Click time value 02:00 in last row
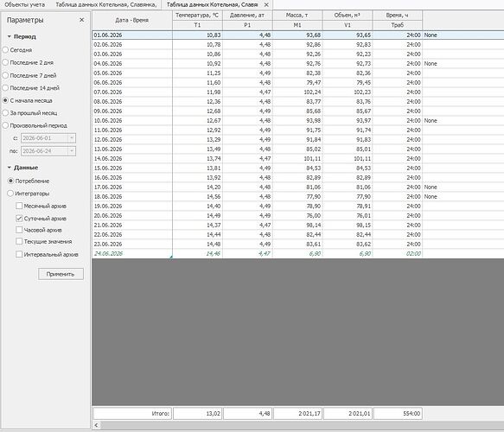504x432 pixels. [x=398, y=254]
